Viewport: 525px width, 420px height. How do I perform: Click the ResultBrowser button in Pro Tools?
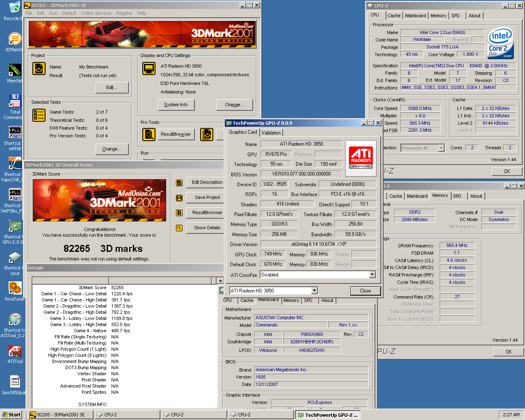coord(176,134)
